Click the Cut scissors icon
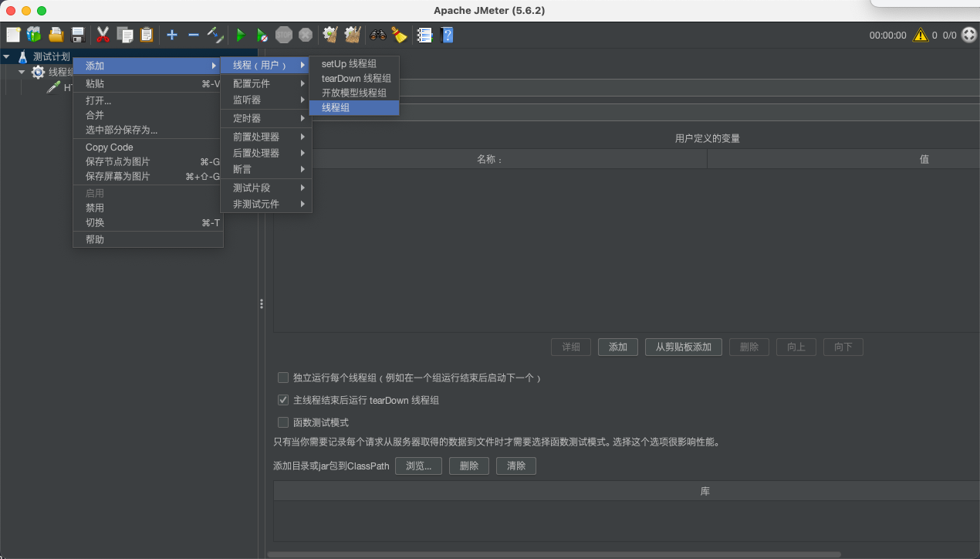The image size is (980, 559). point(103,35)
